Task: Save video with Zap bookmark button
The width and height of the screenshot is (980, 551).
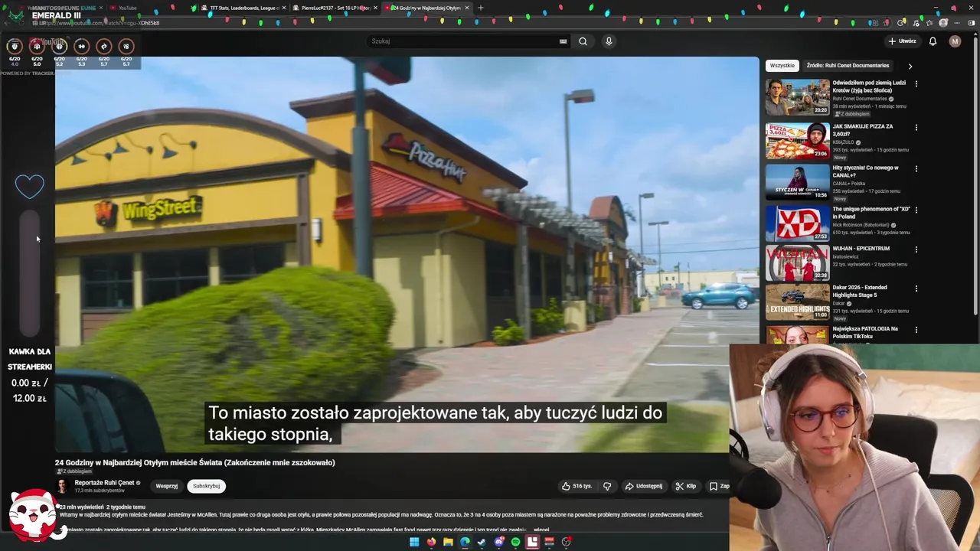Action: [x=718, y=486]
